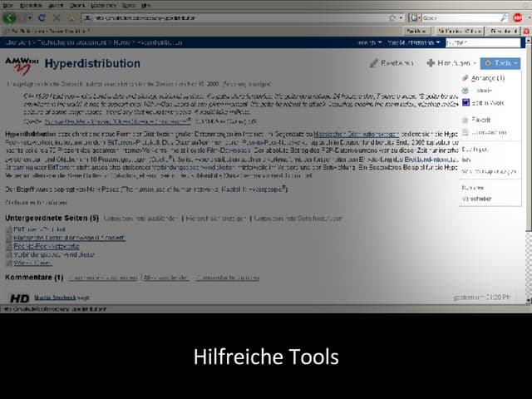Open the Google search engine selector
Viewport: 532px width, 399px height.
click(415, 17)
